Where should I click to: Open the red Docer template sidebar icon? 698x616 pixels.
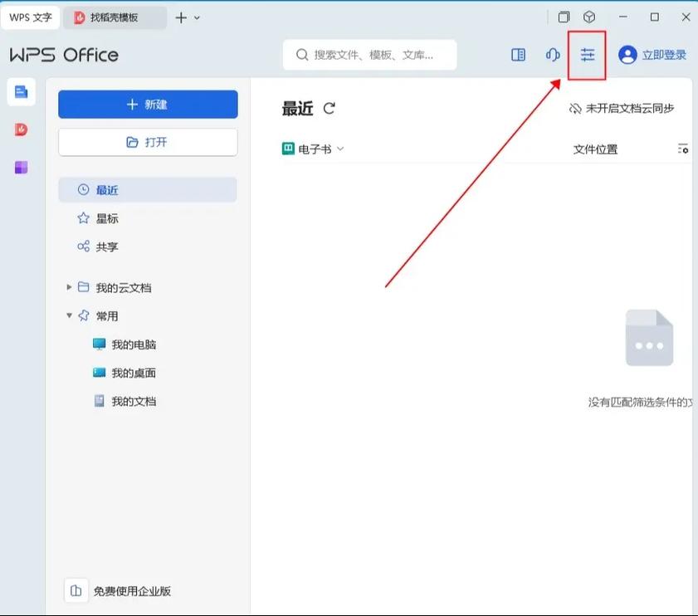point(21,130)
